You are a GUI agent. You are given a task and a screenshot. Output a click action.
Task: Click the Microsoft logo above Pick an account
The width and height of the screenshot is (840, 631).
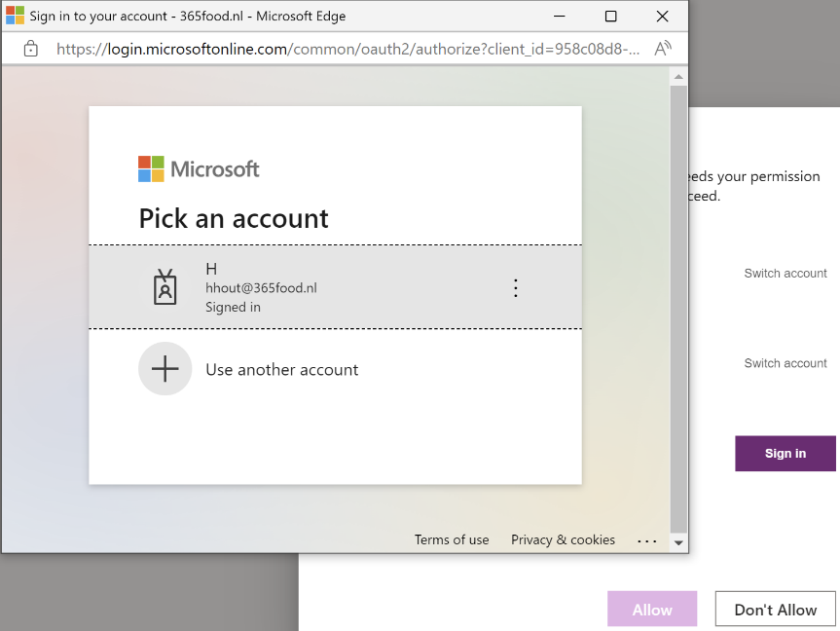point(199,168)
